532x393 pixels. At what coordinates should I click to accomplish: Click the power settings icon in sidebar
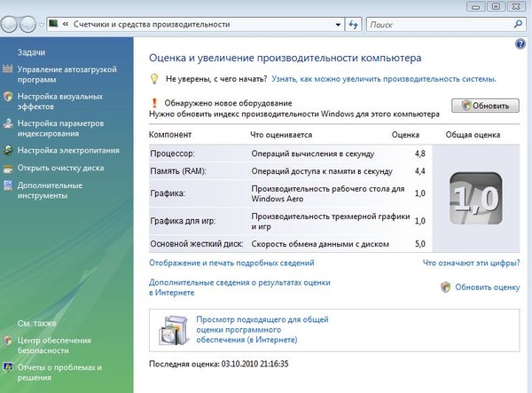click(8, 150)
